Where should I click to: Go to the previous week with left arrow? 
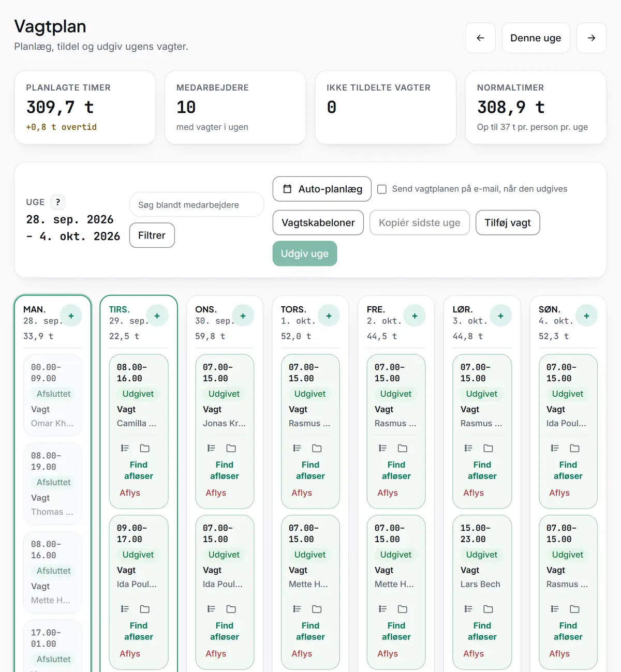click(x=480, y=38)
